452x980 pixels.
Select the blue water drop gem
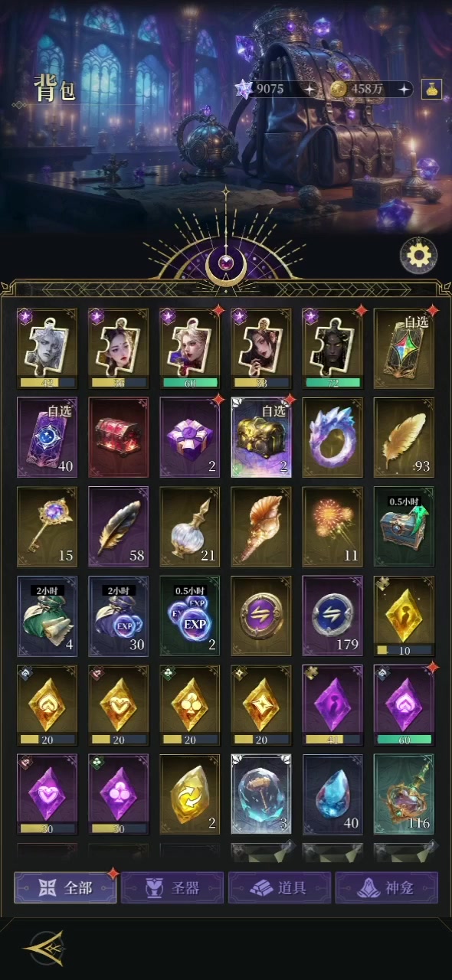332,794
